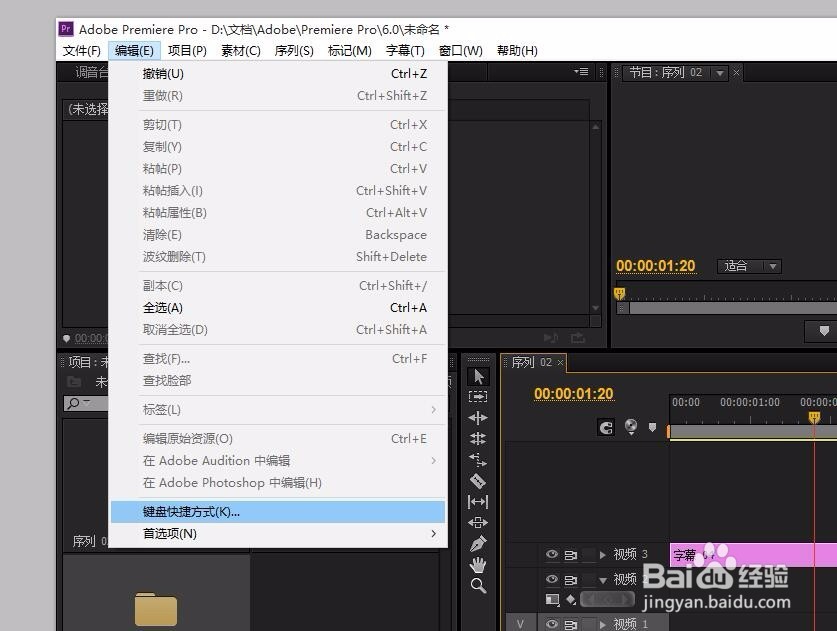Click timeline panel timecode 00:00:01:20
Viewport: 837px width, 631px height.
click(x=574, y=393)
